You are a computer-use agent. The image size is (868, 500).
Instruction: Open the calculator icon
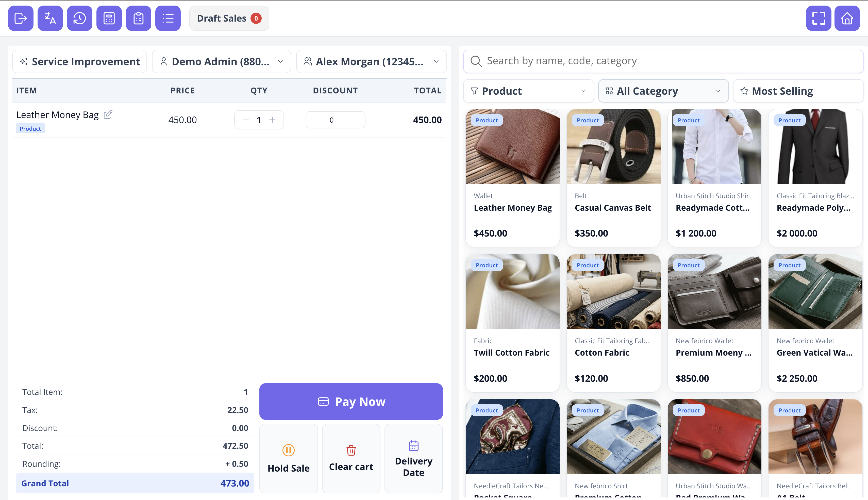tap(109, 18)
